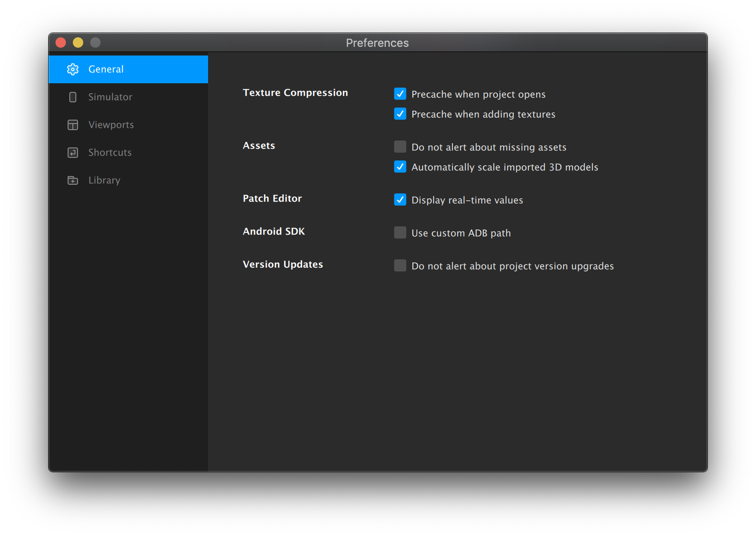Turn off Automatically scale imported 3D models
The width and height of the screenshot is (756, 536).
click(x=400, y=167)
